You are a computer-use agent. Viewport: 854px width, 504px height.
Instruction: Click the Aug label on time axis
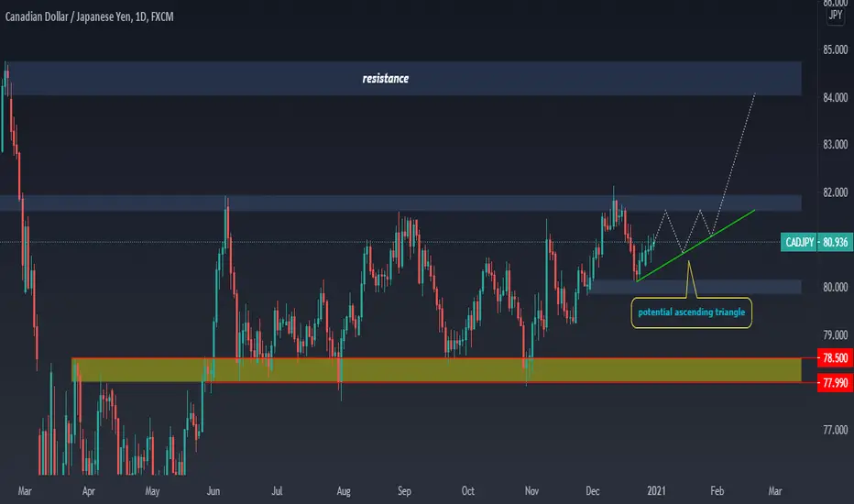344,491
